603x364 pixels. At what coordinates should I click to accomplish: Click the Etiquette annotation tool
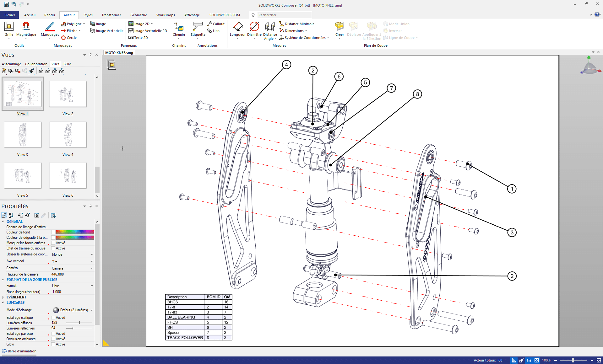pyautogui.click(x=198, y=27)
